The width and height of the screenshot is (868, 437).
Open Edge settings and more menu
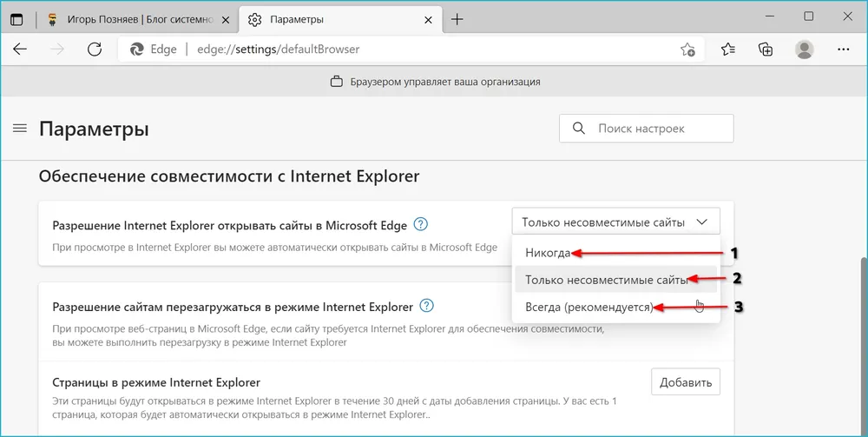pyautogui.click(x=843, y=50)
